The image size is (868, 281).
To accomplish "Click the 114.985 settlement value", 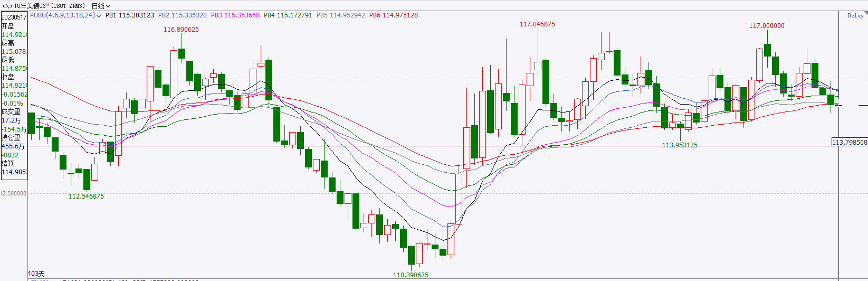I will pos(14,172).
